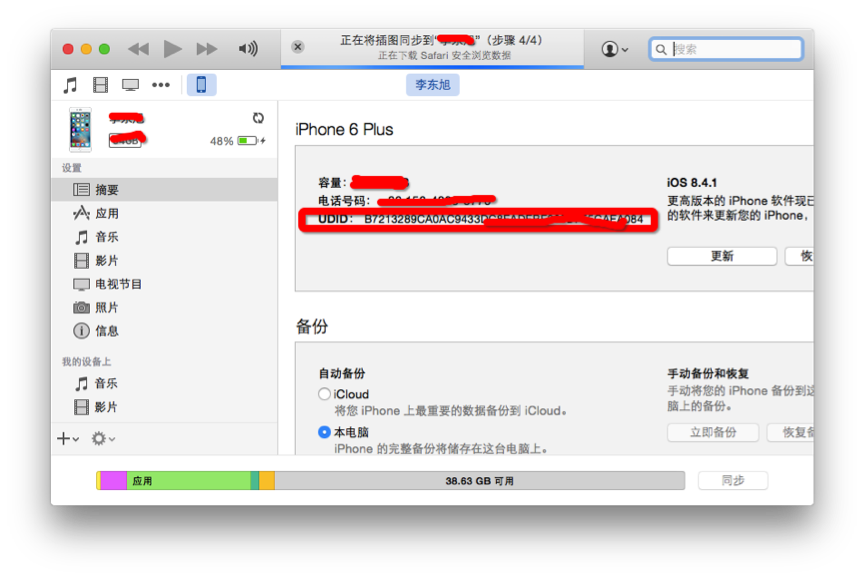
Task: Click the iPhone device thumbnail
Action: pyautogui.click(x=80, y=130)
